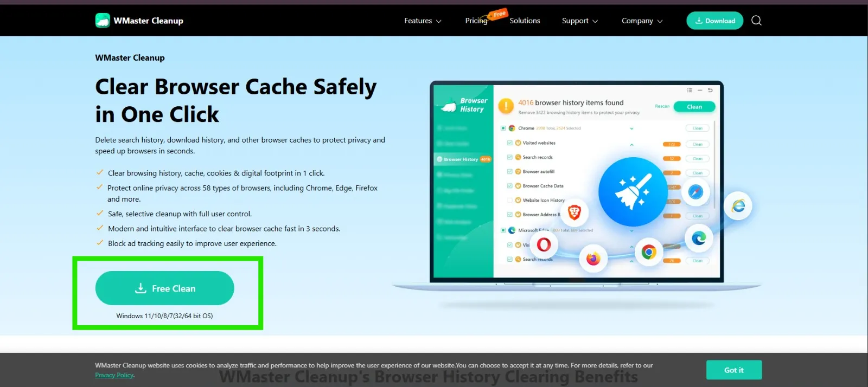This screenshot has width=868, height=387.
Task: Click the small Edge icon in Microsoft Edge row
Action: point(512,230)
